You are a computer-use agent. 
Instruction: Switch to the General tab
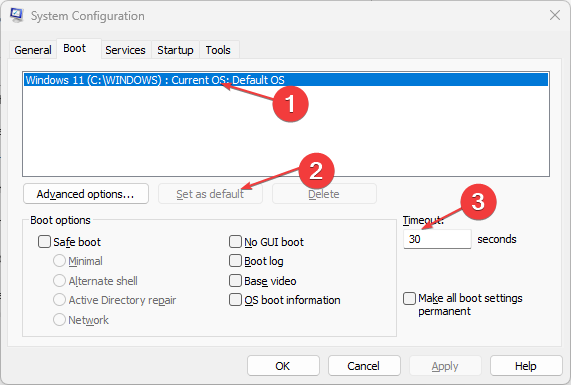click(x=33, y=50)
